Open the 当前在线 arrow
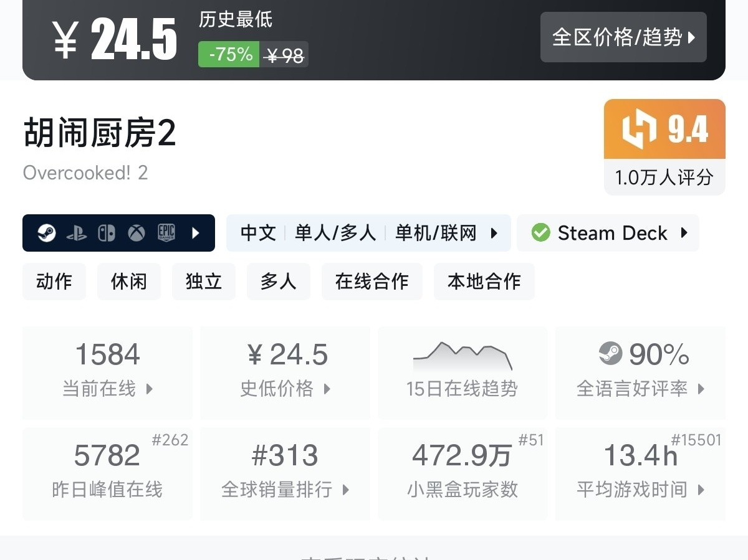This screenshot has width=748, height=560. (149, 389)
